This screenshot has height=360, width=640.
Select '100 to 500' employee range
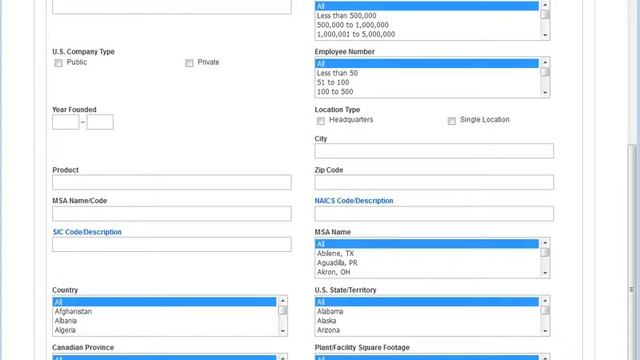click(427, 92)
